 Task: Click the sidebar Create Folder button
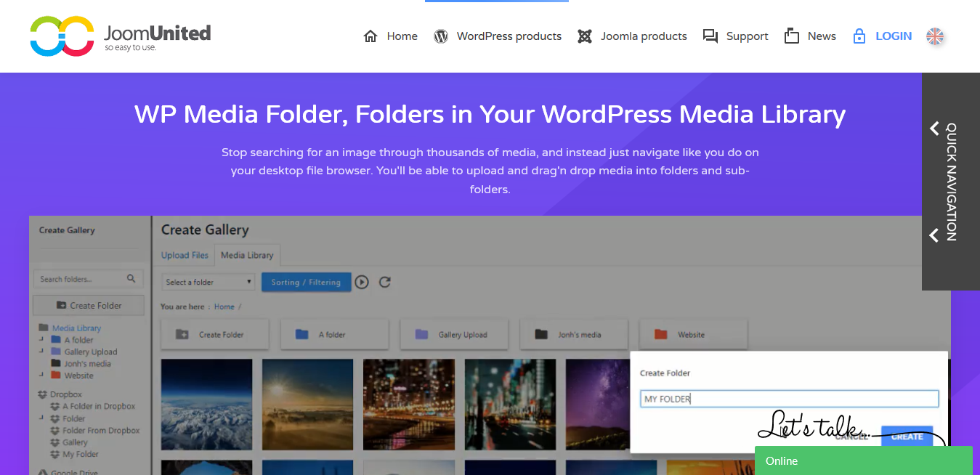(89, 305)
